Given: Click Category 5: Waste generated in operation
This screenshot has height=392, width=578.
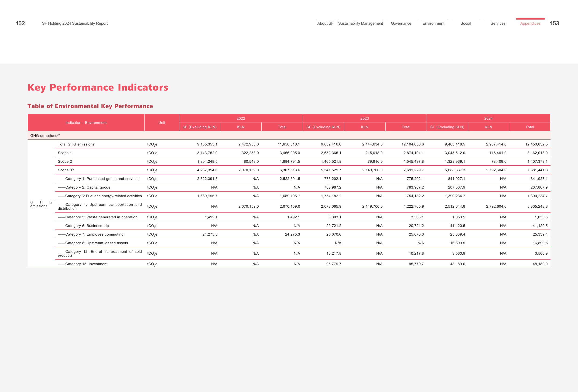Looking at the screenshot, I should 97,217.
